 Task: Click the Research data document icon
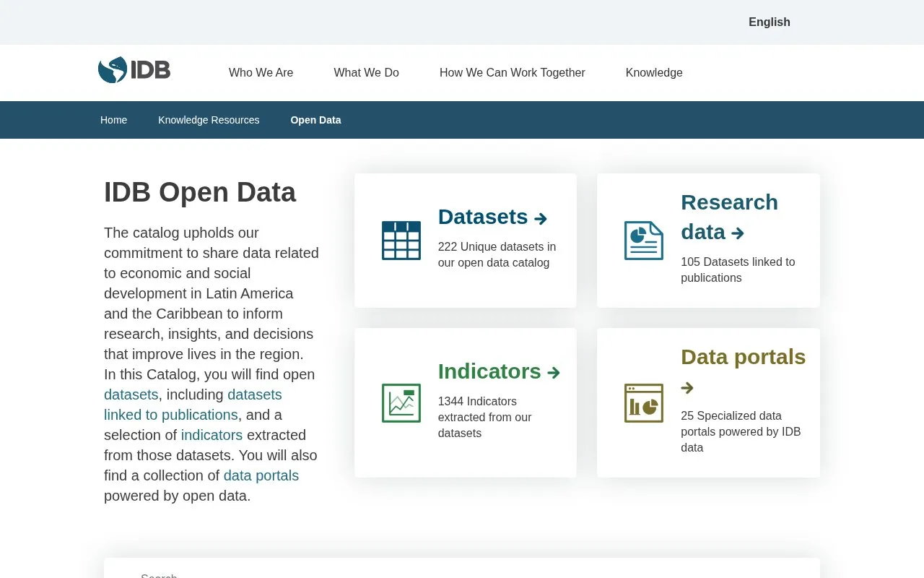click(644, 241)
